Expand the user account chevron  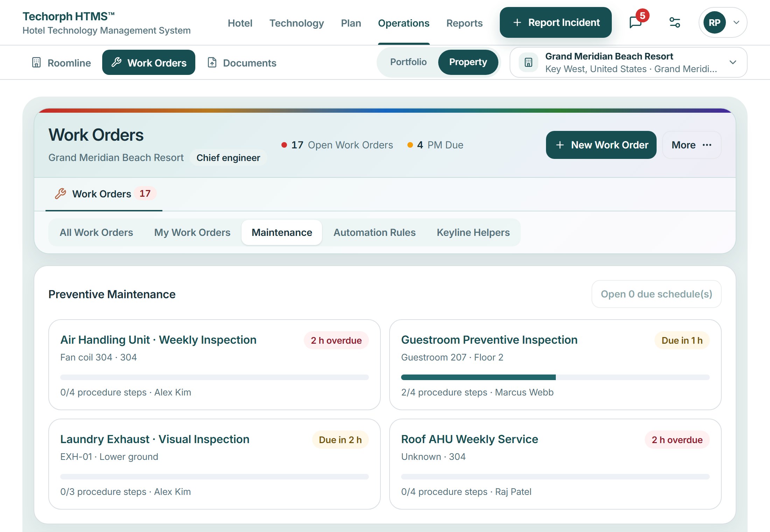pyautogui.click(x=736, y=22)
